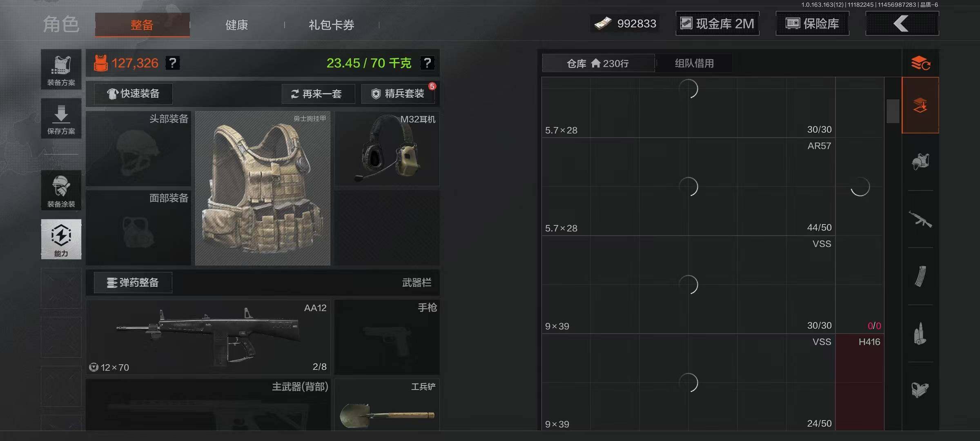Click help question mark beside weight

point(427,63)
